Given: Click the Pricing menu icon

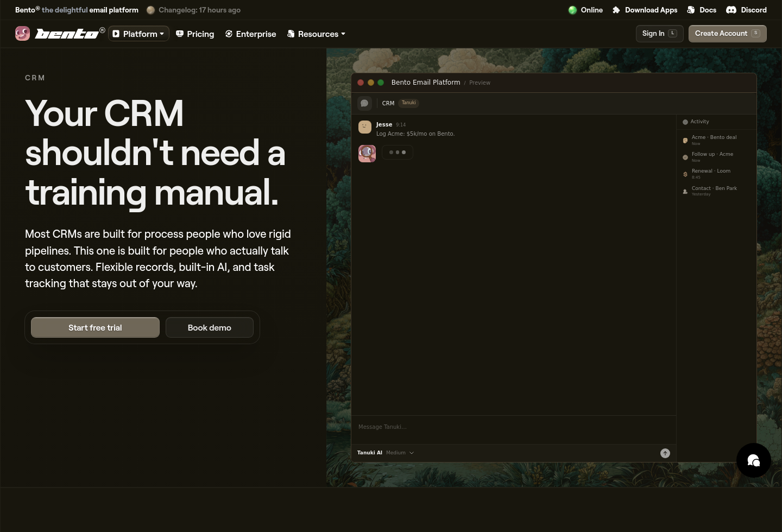Looking at the screenshot, I should 180,34.
